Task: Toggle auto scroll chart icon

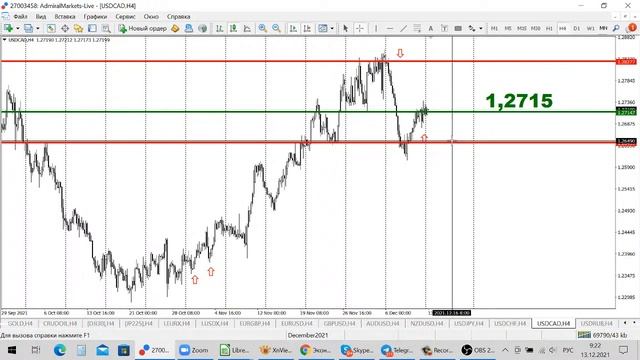Action: click(x=293, y=28)
